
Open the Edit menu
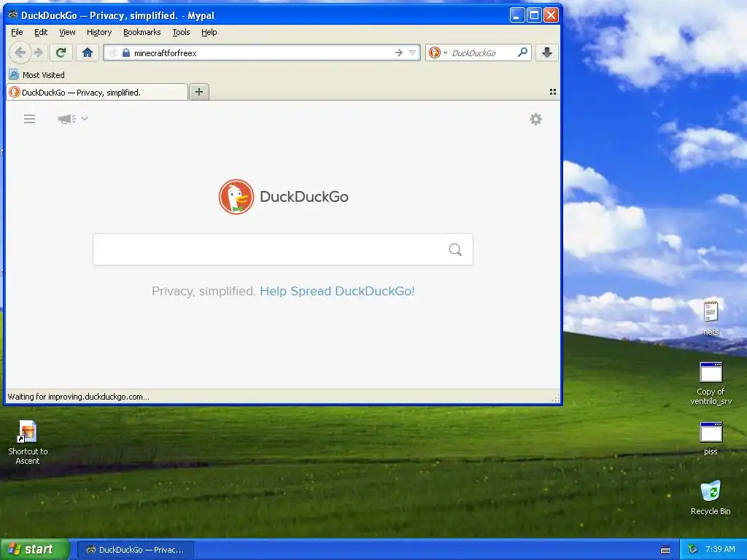click(41, 32)
